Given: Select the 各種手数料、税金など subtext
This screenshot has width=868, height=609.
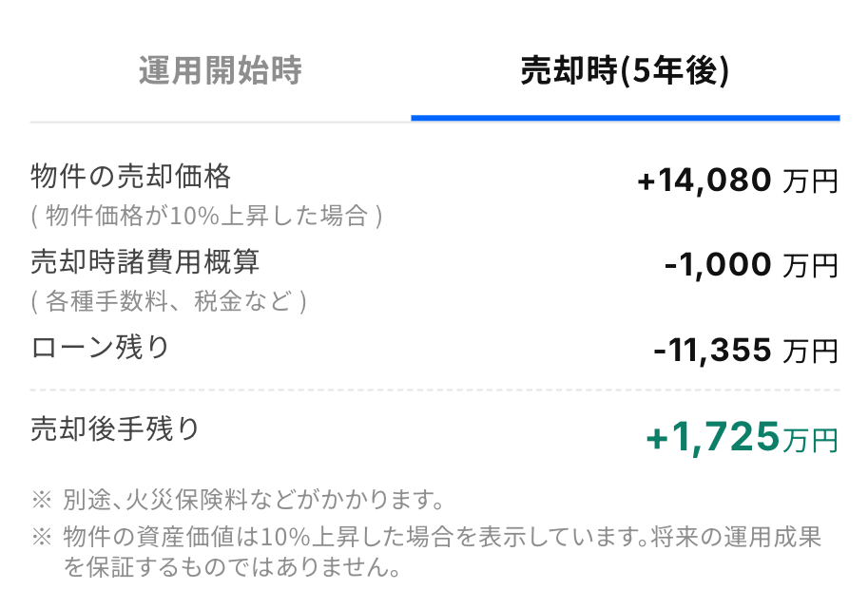Looking at the screenshot, I should click(168, 301).
